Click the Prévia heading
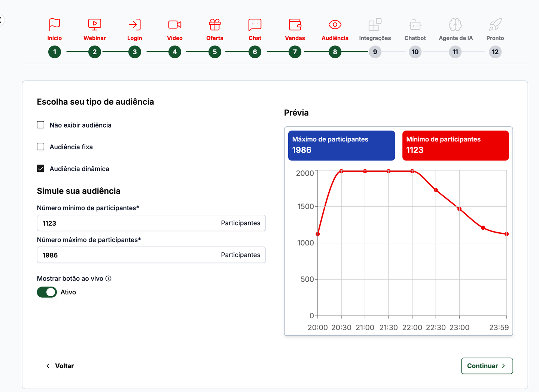 296,113
